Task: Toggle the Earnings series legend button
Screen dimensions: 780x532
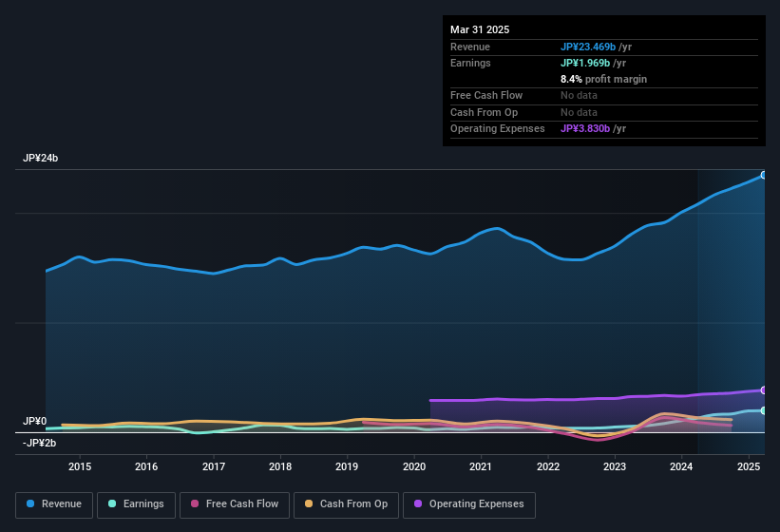Action: point(136,504)
